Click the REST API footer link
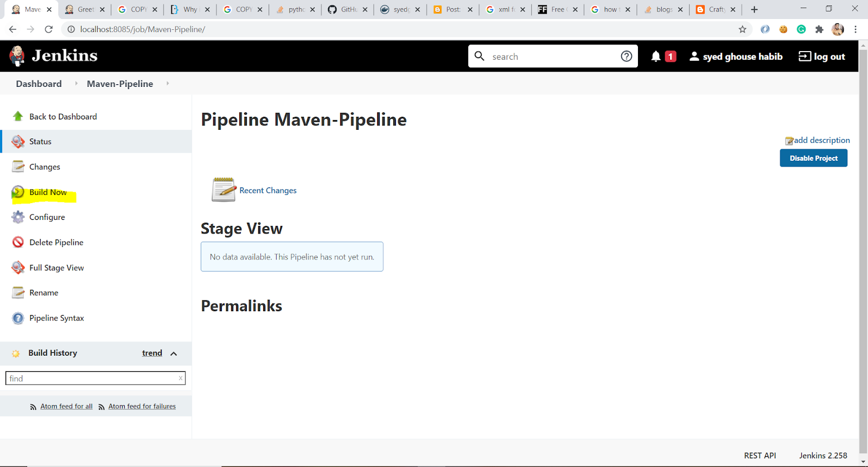The image size is (868, 467). coord(760,456)
